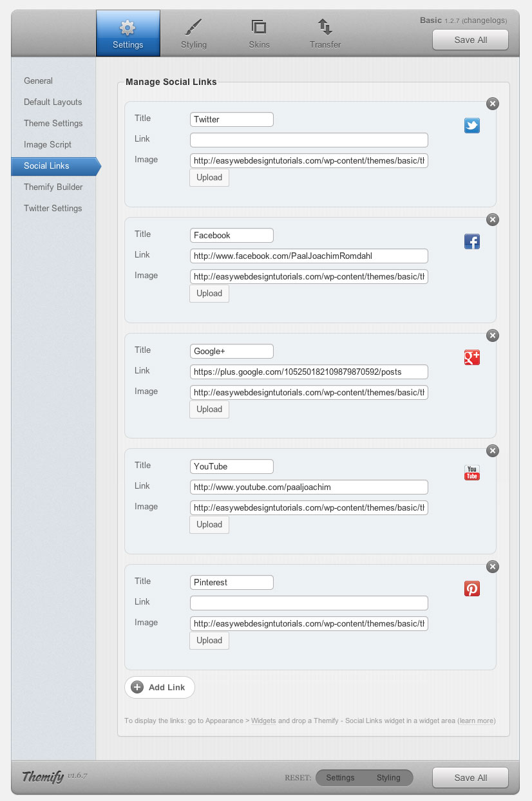
Task: Click the Google+ logo icon
Action: 472,357
